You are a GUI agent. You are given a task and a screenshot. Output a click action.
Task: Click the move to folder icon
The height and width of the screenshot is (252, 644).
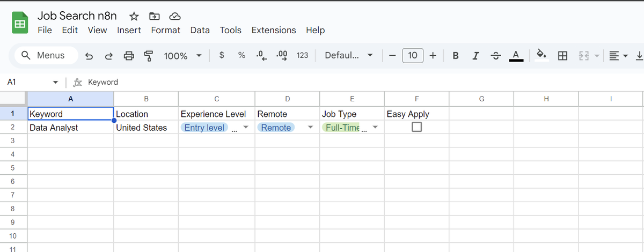tap(155, 16)
